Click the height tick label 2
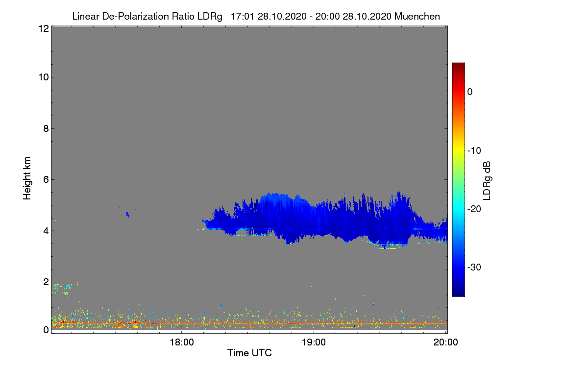Viewport: 588px width, 392px height. tap(45, 282)
